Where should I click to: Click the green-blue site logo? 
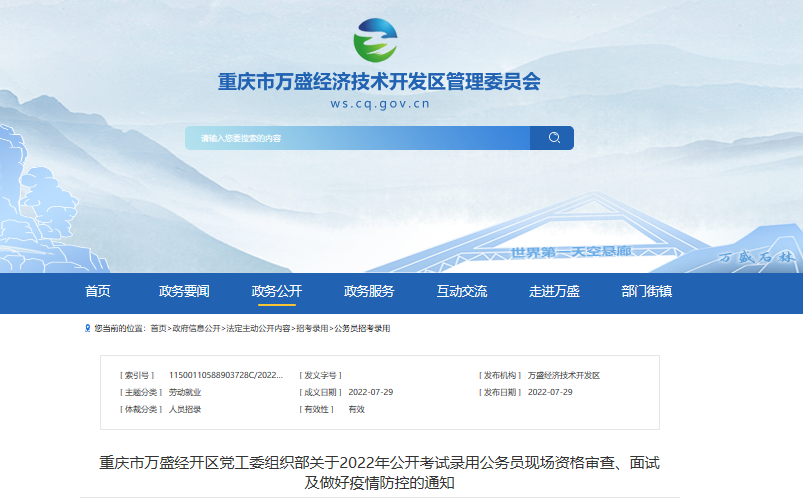[375, 40]
